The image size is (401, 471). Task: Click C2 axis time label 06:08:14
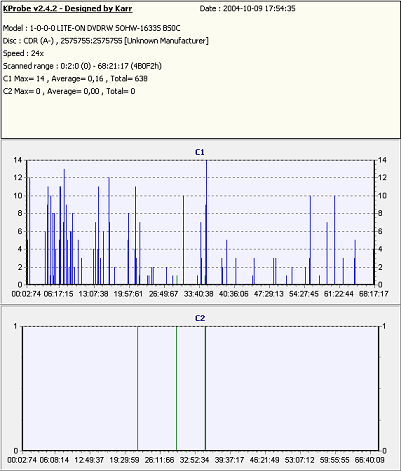pos(54,460)
